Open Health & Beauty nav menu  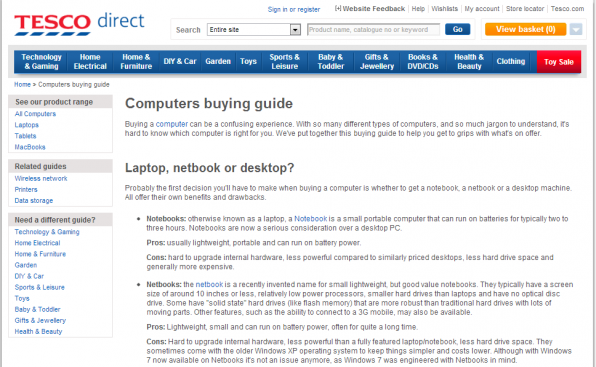pyautogui.click(x=469, y=62)
